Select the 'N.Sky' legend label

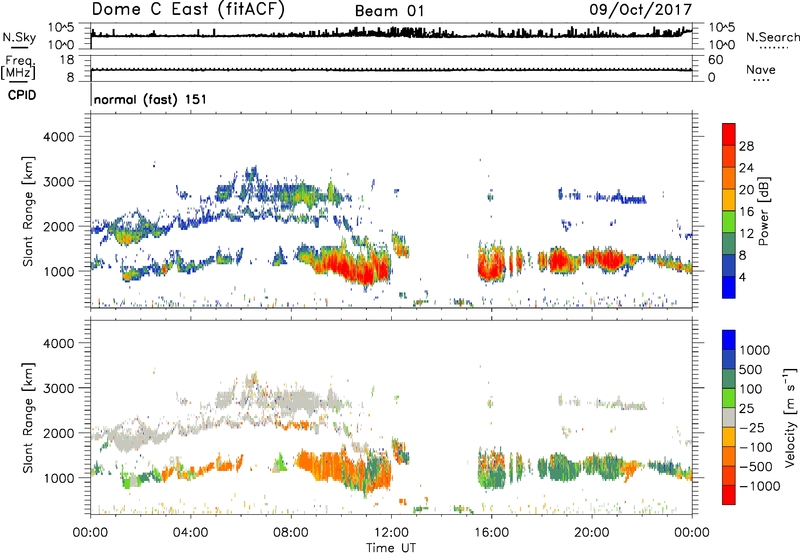pyautogui.click(x=19, y=37)
